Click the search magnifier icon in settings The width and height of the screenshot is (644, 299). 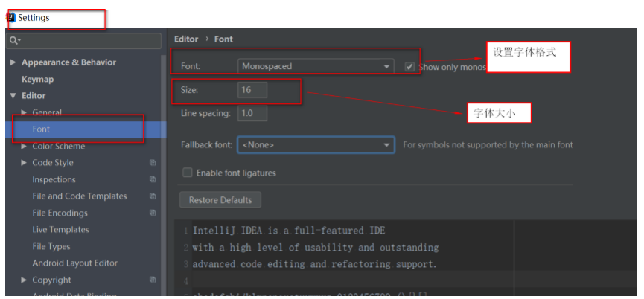13,40
